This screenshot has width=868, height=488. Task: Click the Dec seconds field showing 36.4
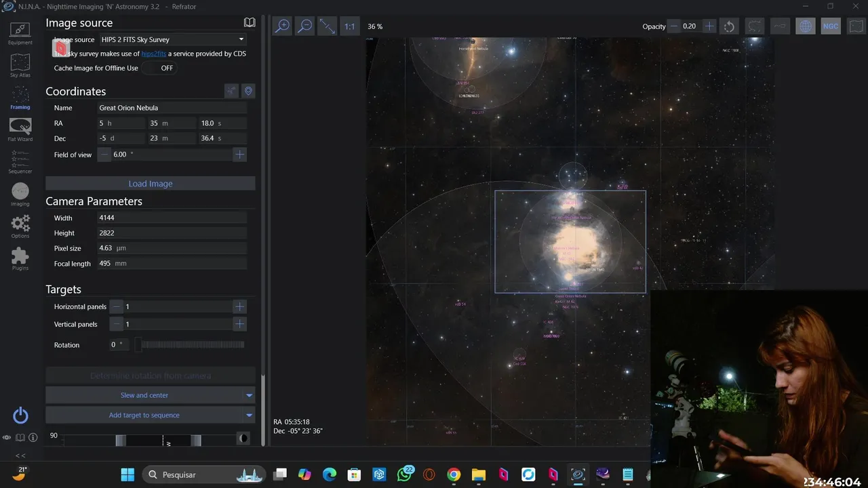point(223,138)
